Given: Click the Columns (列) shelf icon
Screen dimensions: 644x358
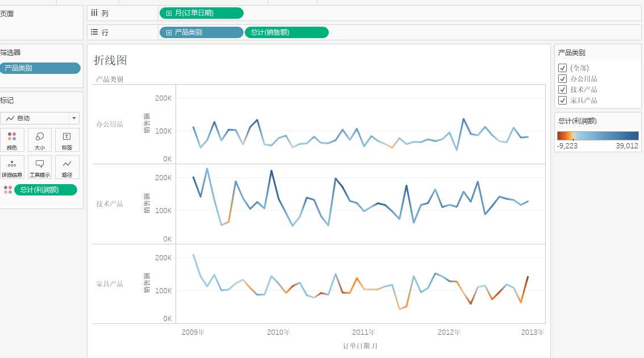Looking at the screenshot, I should (x=94, y=13).
